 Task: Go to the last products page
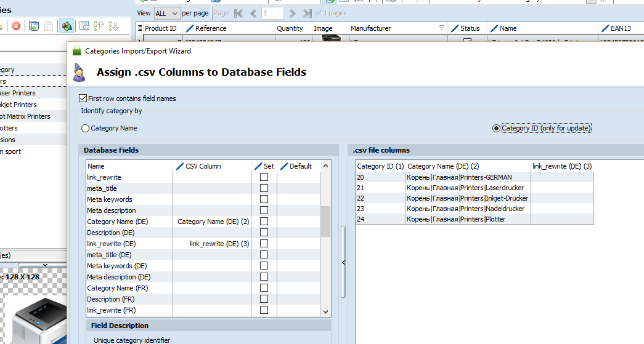coord(307,13)
